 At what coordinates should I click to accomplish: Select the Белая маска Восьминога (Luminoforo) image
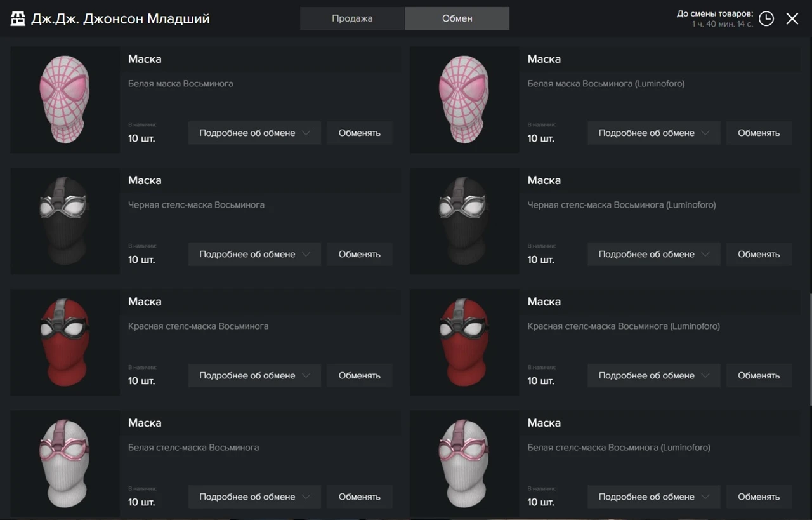click(464, 99)
